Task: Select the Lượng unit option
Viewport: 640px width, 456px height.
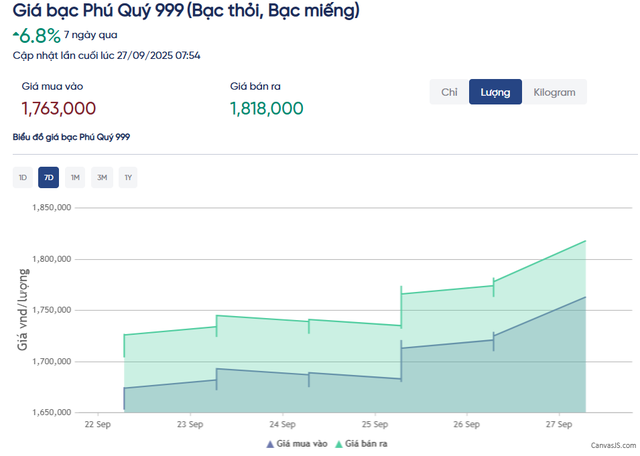Action: click(495, 93)
